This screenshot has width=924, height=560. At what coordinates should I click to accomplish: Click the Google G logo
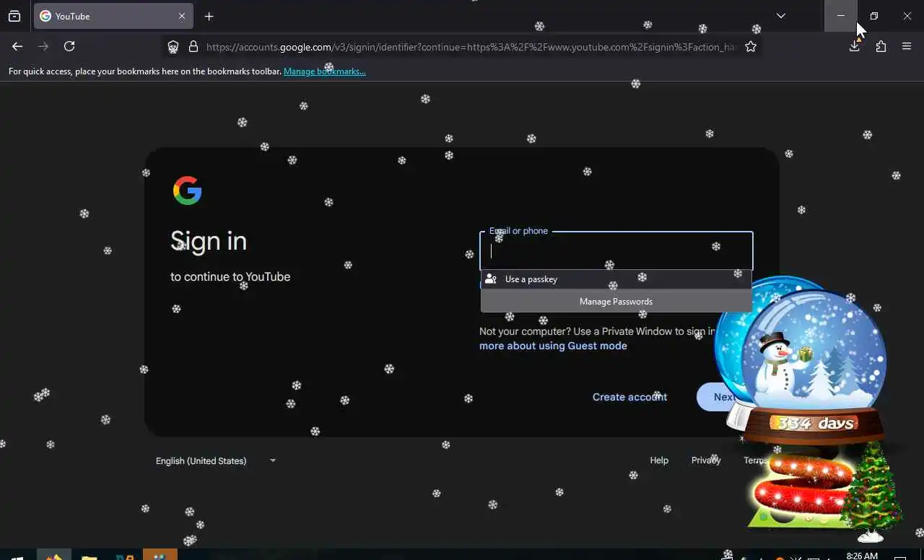tap(187, 191)
